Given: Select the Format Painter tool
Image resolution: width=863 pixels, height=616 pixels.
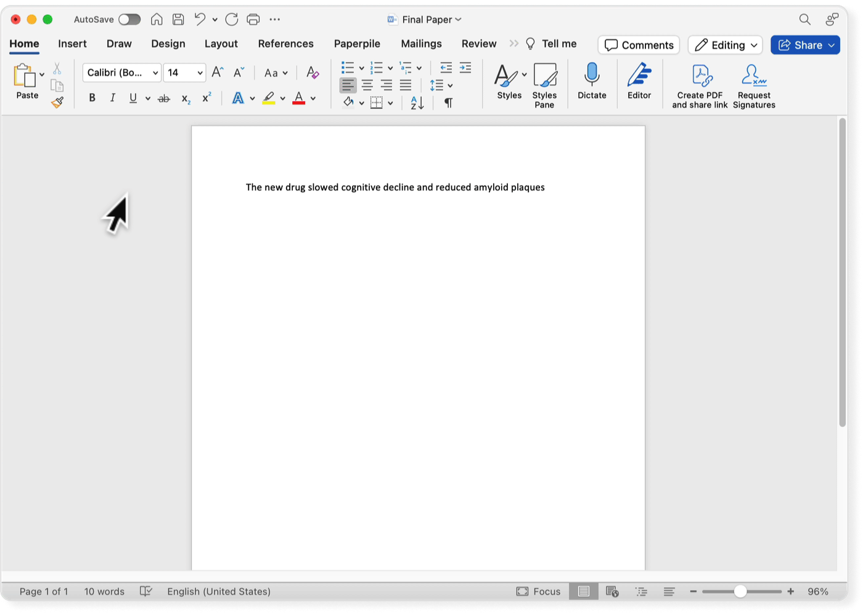Looking at the screenshot, I should click(x=57, y=102).
